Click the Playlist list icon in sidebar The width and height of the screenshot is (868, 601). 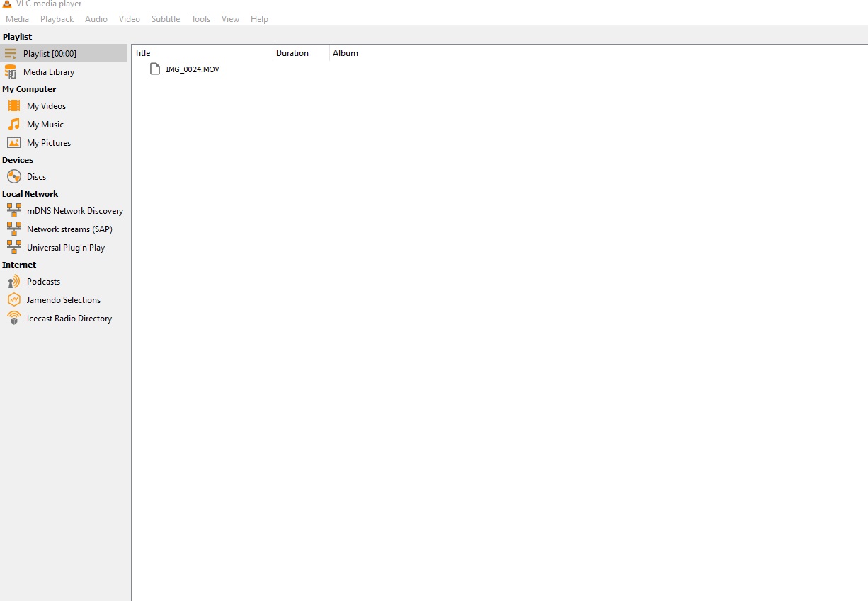pos(11,53)
